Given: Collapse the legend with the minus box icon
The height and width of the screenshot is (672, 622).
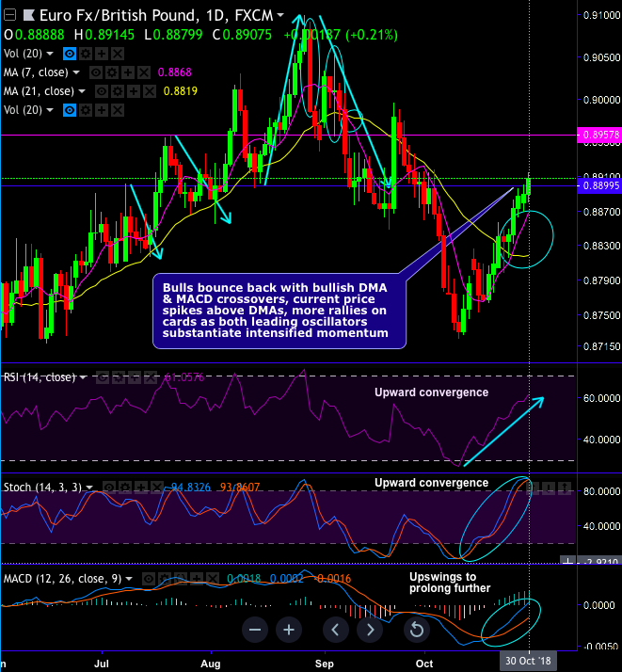Looking at the screenshot, I should coord(9,15).
